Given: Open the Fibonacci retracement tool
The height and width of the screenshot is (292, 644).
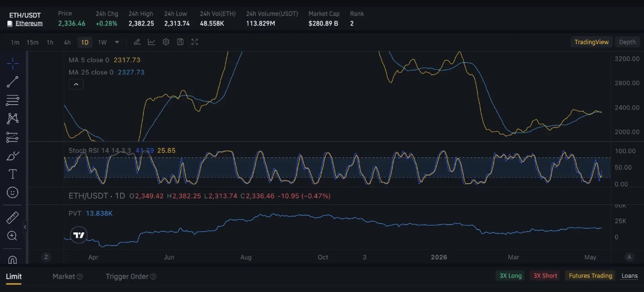Looking at the screenshot, I should 13,100.
